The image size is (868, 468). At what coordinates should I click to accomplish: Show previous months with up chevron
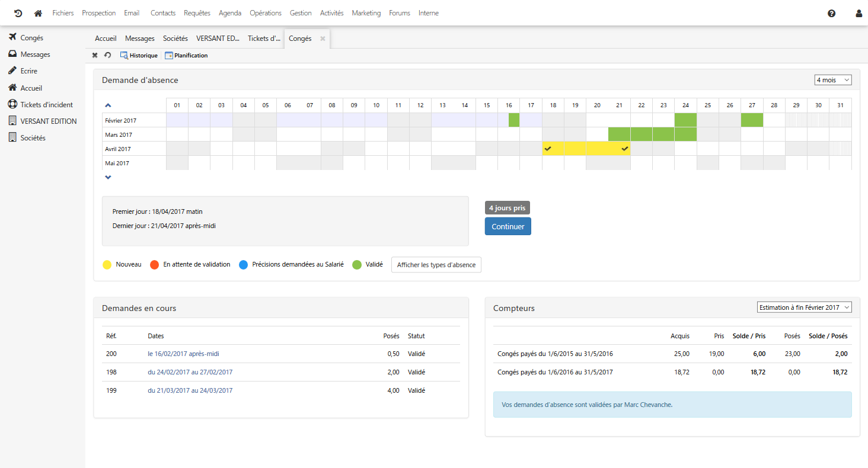pos(108,105)
